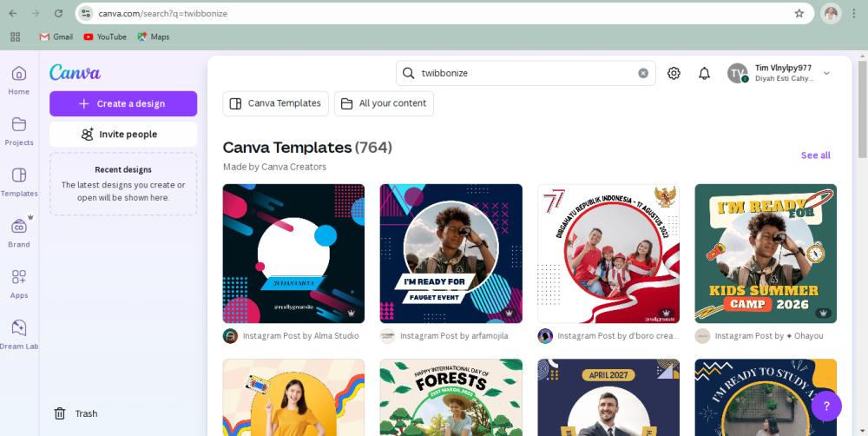Click the browser back arrow
Image resolution: width=868 pixels, height=436 pixels.
click(x=13, y=13)
